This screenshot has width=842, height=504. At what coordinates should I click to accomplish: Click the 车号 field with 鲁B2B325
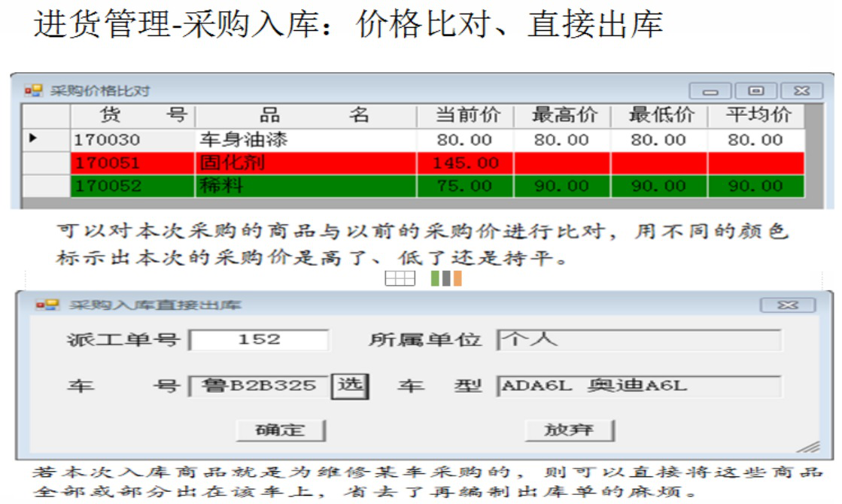(x=260, y=387)
